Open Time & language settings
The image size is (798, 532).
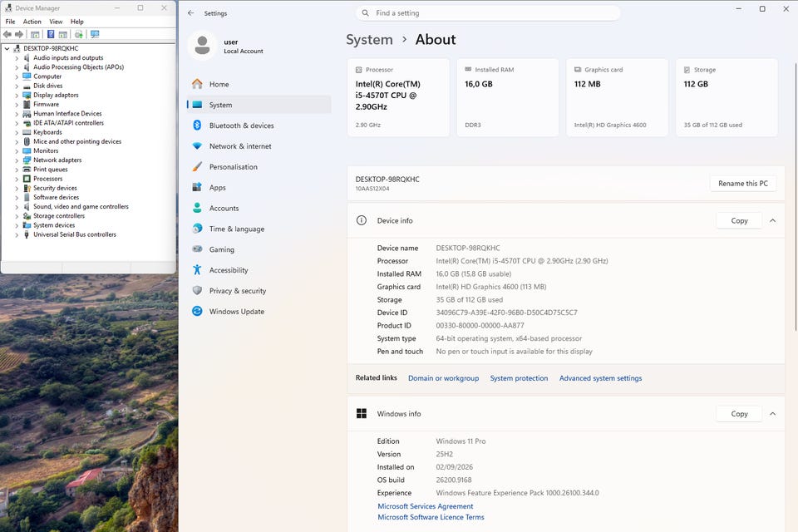pyautogui.click(x=259, y=229)
